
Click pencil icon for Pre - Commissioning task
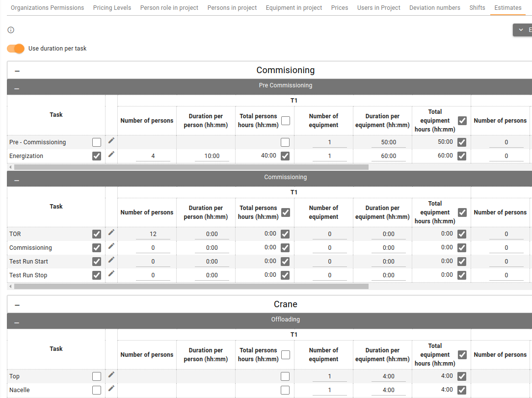[111, 141]
